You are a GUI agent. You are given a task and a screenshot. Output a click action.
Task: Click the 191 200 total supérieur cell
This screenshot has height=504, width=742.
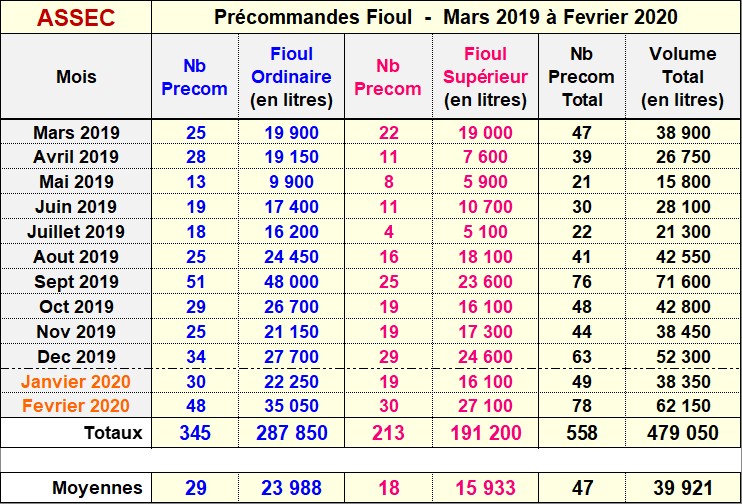pos(485,433)
